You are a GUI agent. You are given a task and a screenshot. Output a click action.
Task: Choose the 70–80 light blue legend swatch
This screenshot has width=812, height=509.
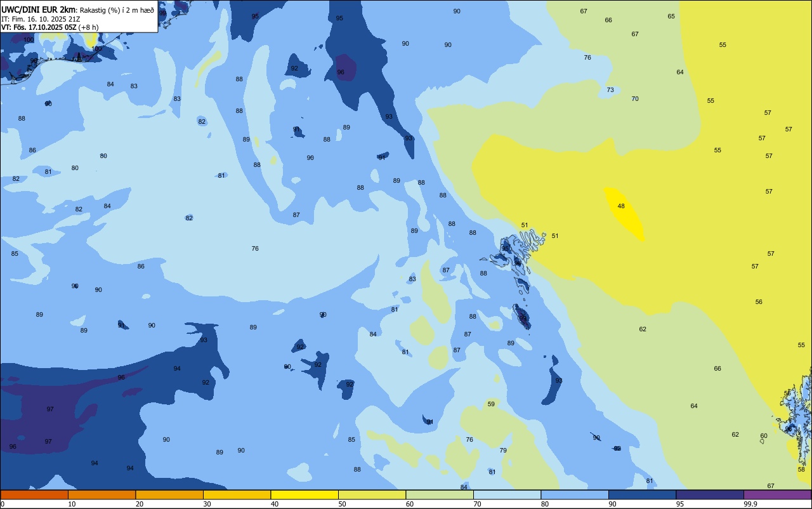[507, 494]
